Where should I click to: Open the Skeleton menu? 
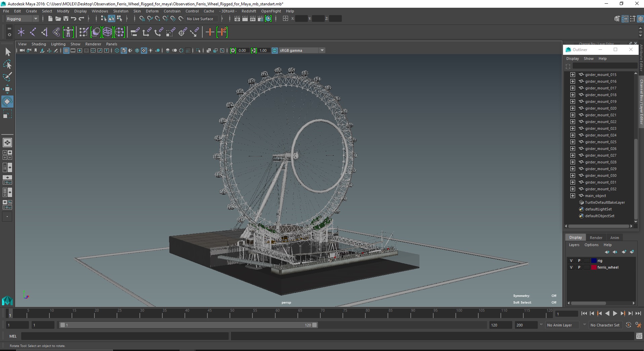(x=121, y=11)
